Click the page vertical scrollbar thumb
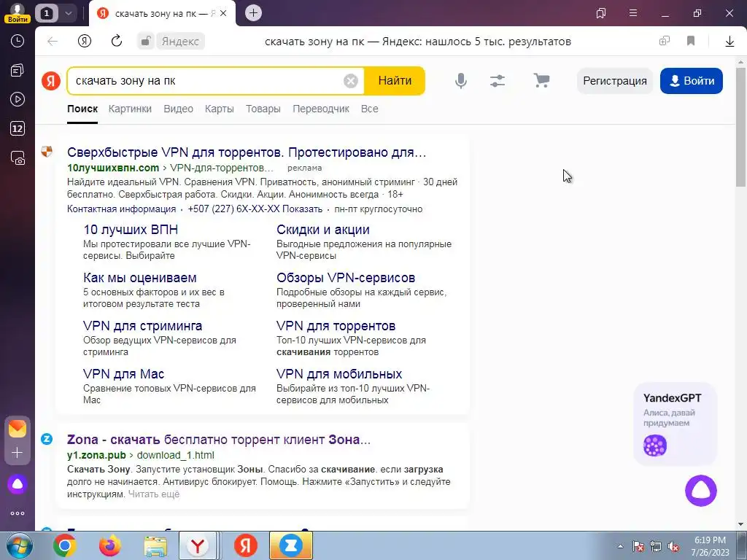Viewport: 747px width, 560px height. click(741, 127)
